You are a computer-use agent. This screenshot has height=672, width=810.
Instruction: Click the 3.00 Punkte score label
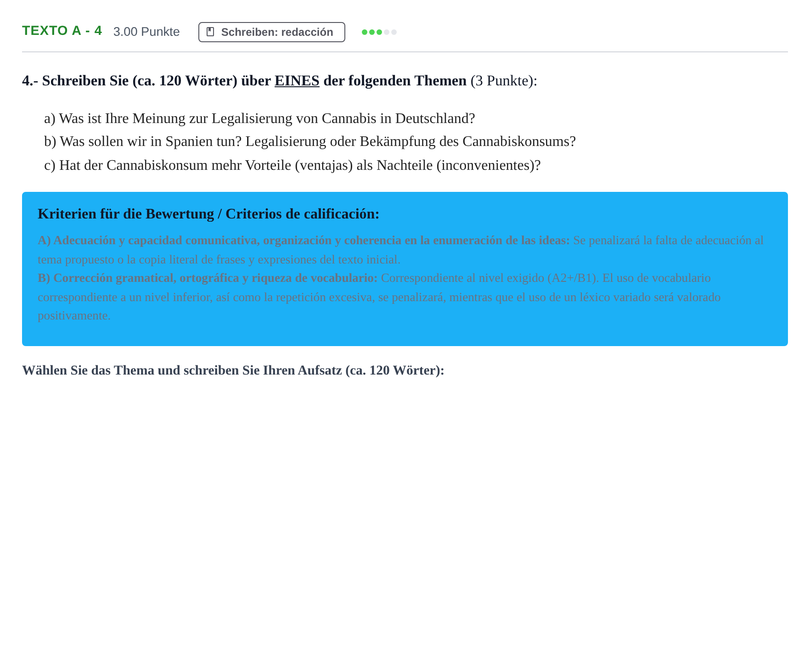coord(146,32)
